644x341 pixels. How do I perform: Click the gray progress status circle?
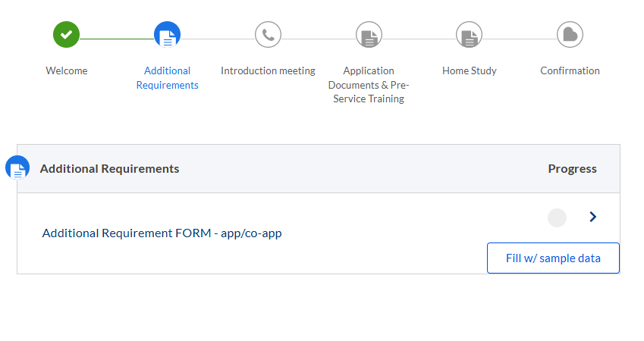click(557, 218)
